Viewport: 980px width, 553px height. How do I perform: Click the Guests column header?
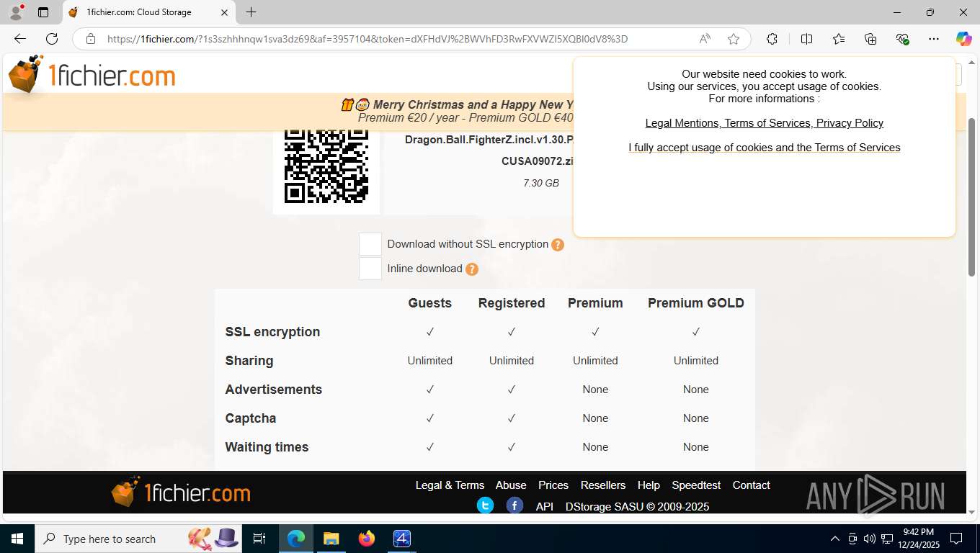(x=430, y=303)
